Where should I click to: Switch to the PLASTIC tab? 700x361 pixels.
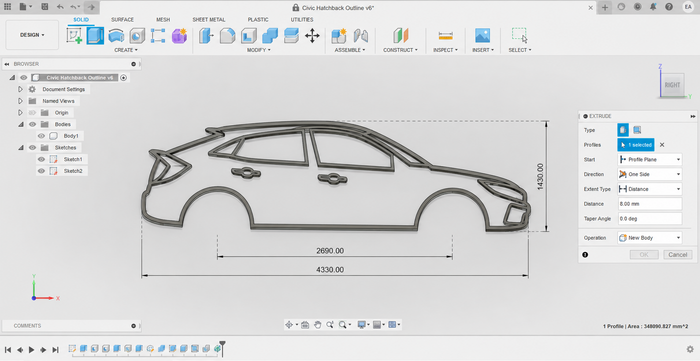tap(258, 20)
